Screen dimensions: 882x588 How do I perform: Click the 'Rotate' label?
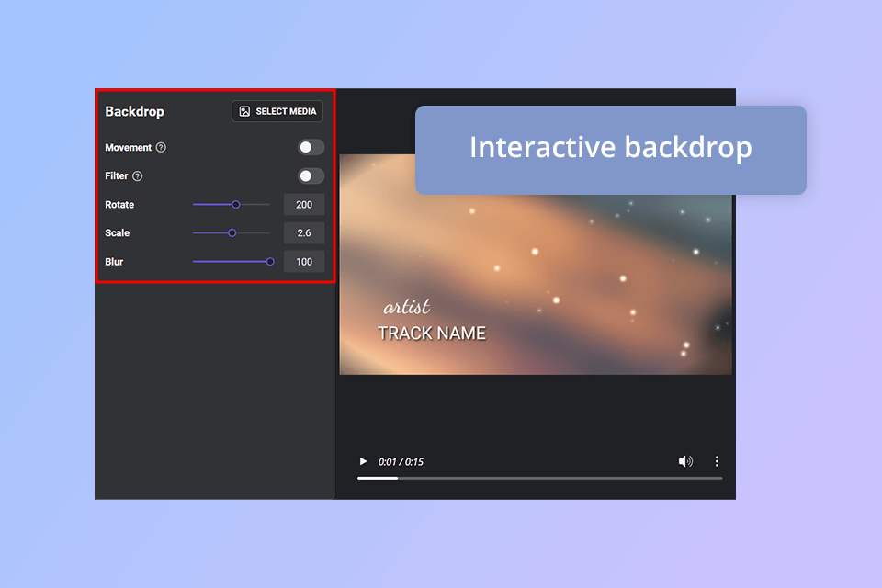pos(119,205)
